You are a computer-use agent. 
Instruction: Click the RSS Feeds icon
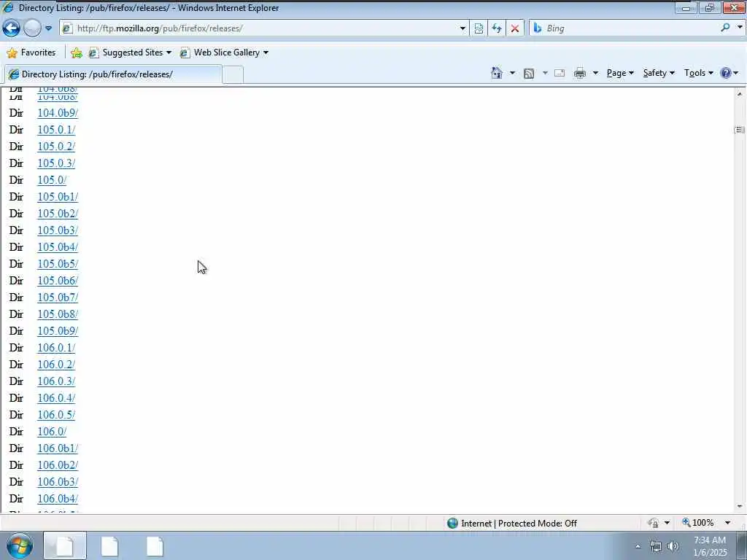click(x=529, y=74)
